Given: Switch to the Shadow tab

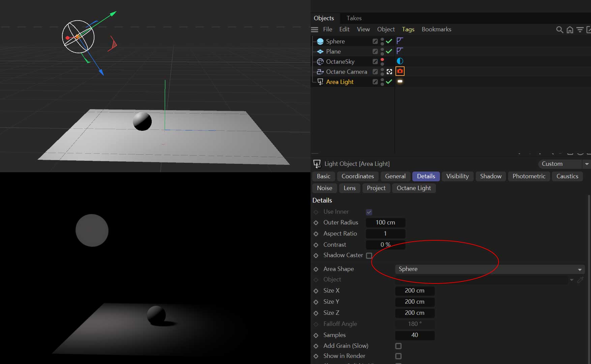Looking at the screenshot, I should (x=491, y=176).
